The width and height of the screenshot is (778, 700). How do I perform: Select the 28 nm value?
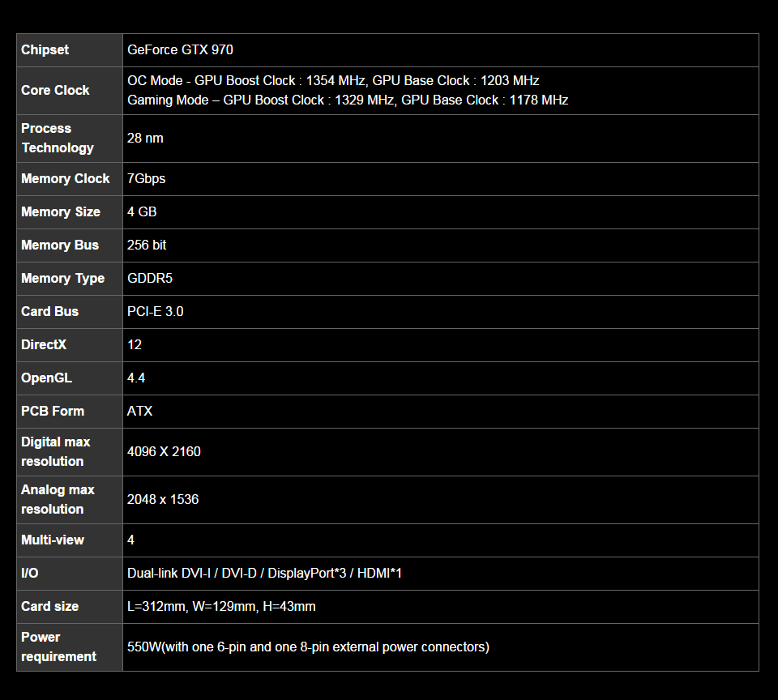pos(145,139)
